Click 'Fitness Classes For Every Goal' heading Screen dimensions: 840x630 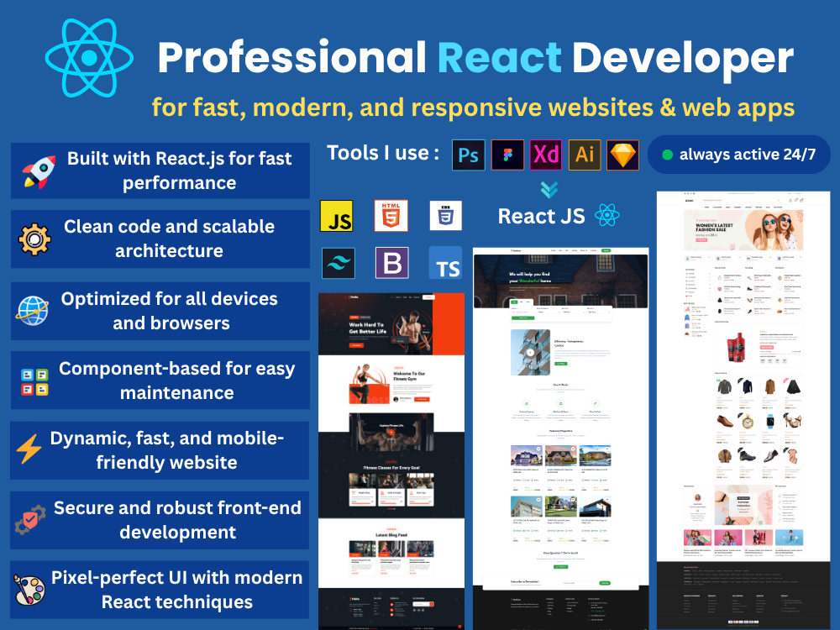(x=391, y=468)
